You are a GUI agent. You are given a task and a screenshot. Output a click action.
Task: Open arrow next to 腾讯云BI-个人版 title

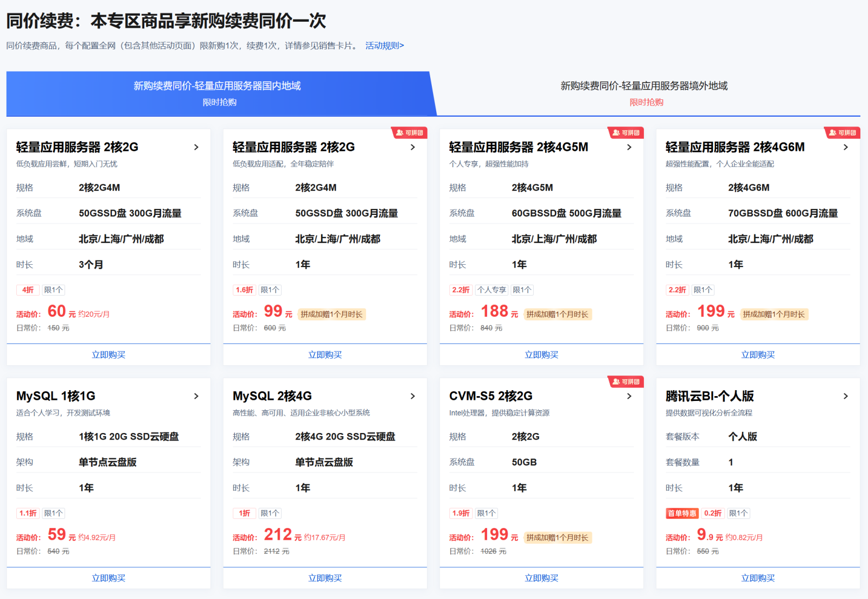pos(846,397)
